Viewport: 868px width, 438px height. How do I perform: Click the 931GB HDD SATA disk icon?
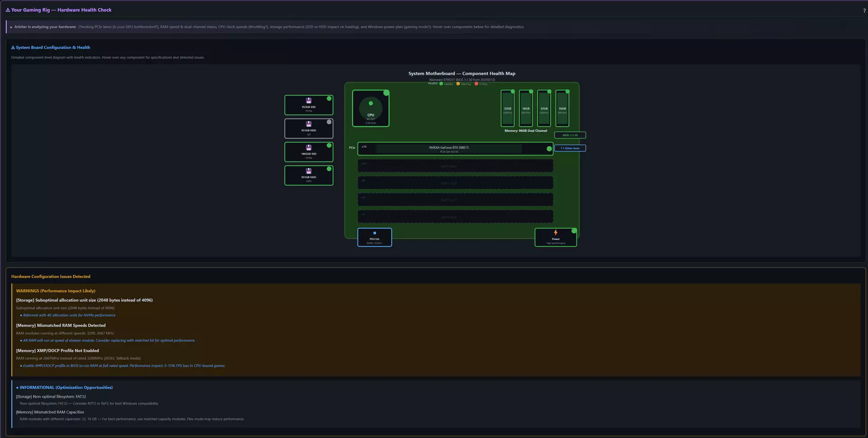click(309, 171)
